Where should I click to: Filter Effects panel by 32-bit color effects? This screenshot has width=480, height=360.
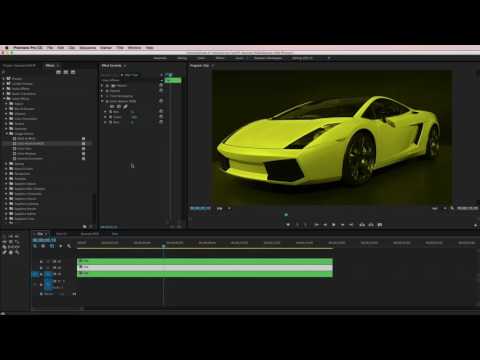tap(66, 72)
